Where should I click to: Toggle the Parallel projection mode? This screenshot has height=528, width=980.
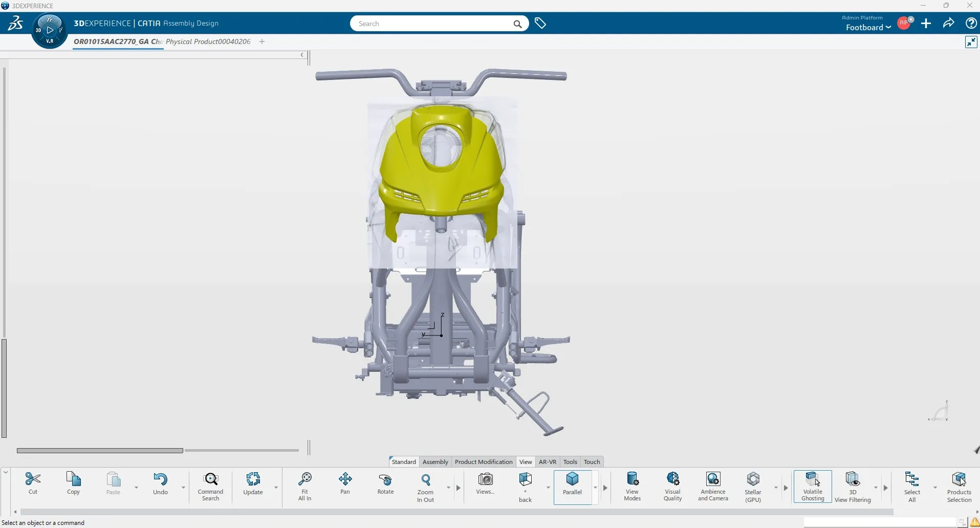tap(573, 485)
